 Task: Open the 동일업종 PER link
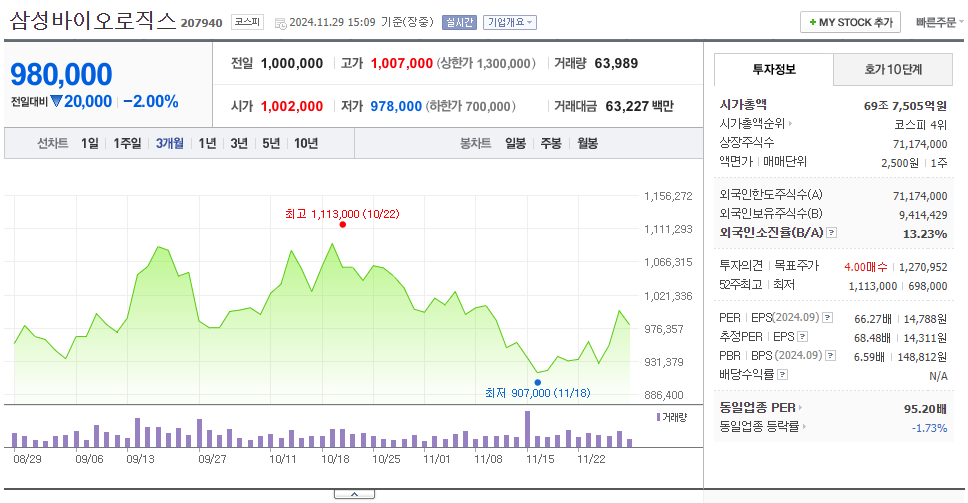761,407
